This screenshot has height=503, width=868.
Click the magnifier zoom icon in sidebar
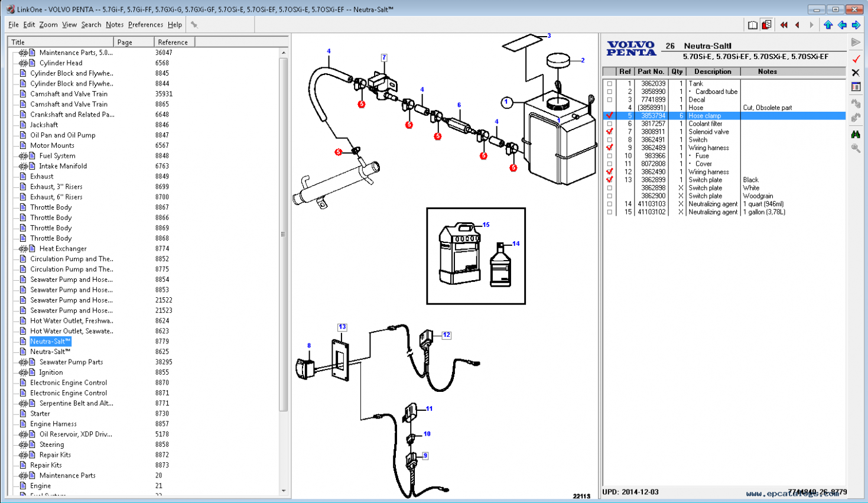855,148
